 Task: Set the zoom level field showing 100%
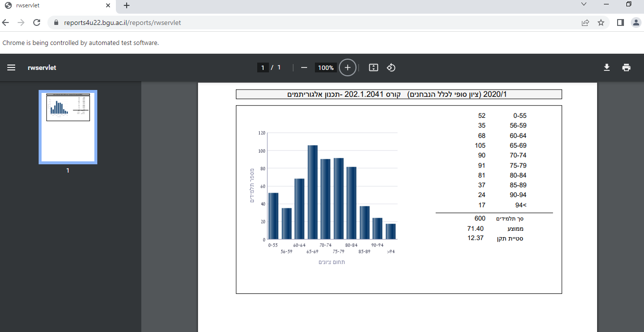pos(325,67)
